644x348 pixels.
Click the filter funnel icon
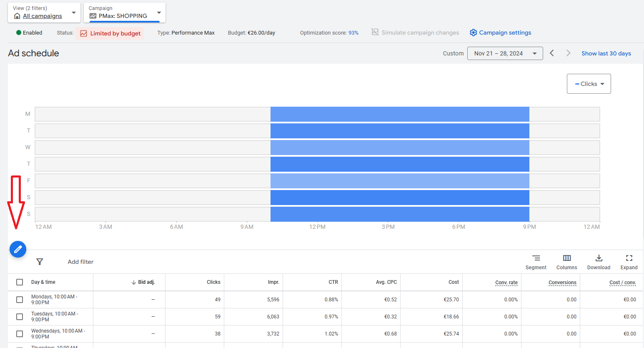point(40,262)
